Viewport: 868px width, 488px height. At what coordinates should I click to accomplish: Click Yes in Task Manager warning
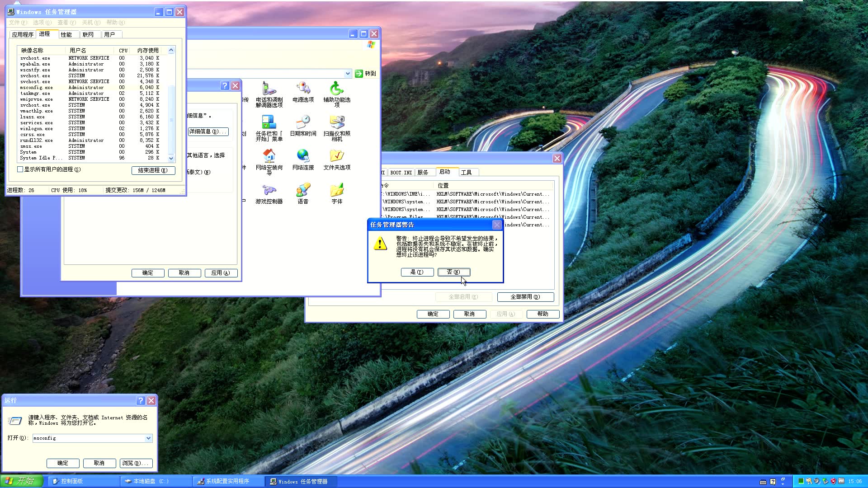coord(417,272)
